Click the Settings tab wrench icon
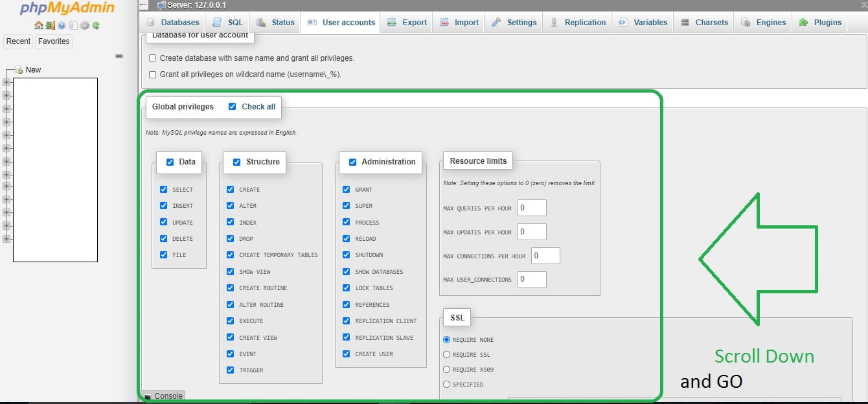Viewport: 868px width, 404px height. [x=496, y=22]
